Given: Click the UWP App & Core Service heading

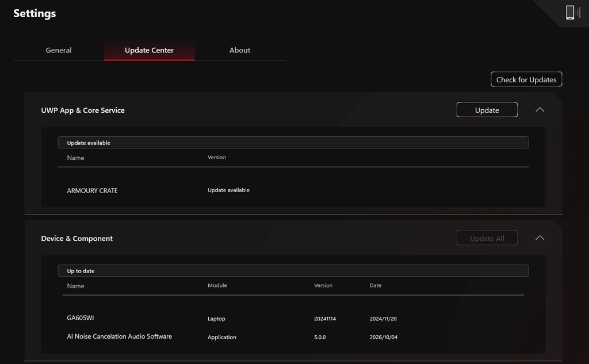Looking at the screenshot, I should pos(83,110).
